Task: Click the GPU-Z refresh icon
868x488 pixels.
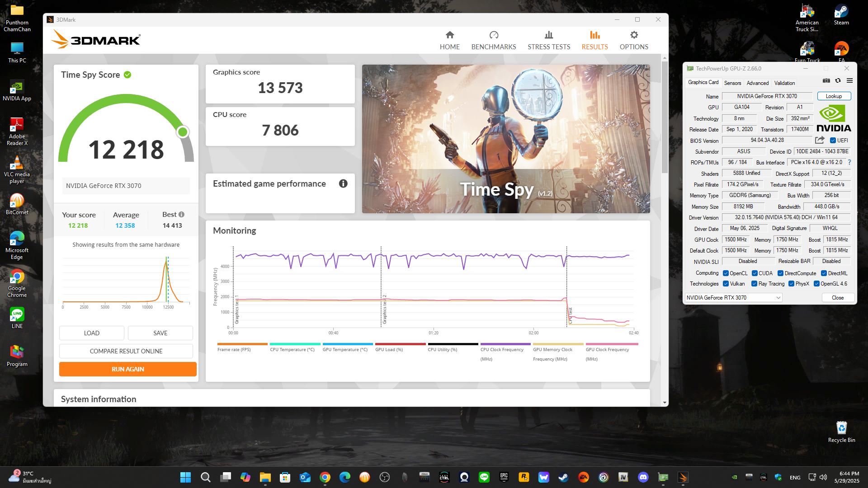Action: point(838,80)
